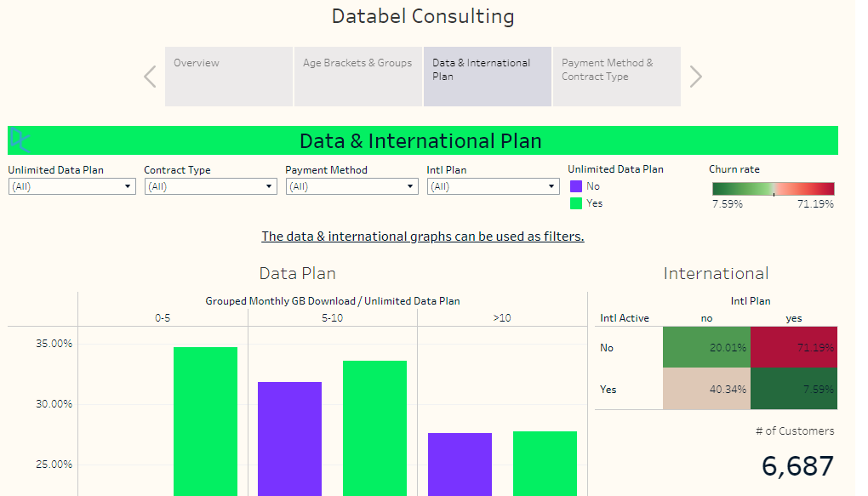Open the Unlimited Data Plan filter dropdown
The height and width of the screenshot is (496, 868).
pyautogui.click(x=129, y=186)
